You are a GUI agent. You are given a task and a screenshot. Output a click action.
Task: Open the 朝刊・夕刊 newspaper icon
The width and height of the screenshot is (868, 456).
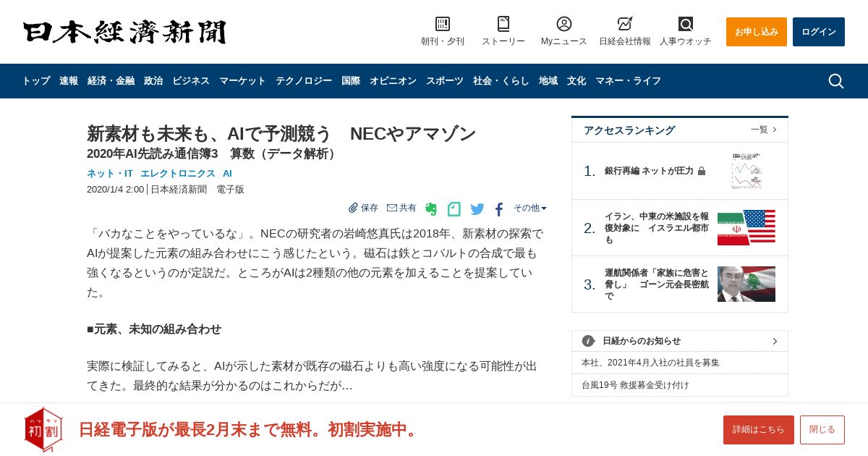443,24
